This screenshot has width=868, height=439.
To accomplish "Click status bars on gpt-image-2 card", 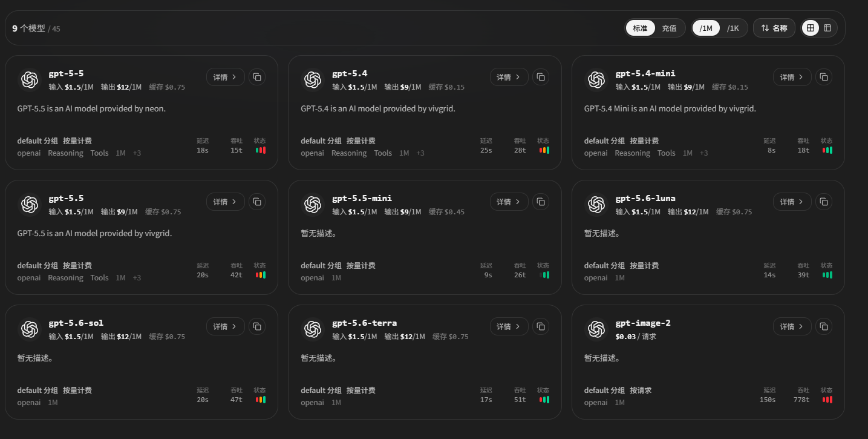I will [827, 400].
